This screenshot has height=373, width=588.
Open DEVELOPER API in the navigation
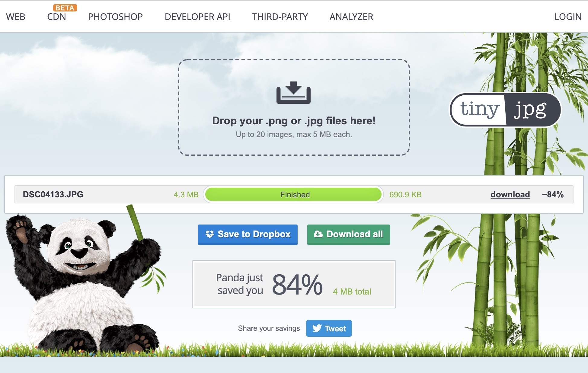[197, 17]
